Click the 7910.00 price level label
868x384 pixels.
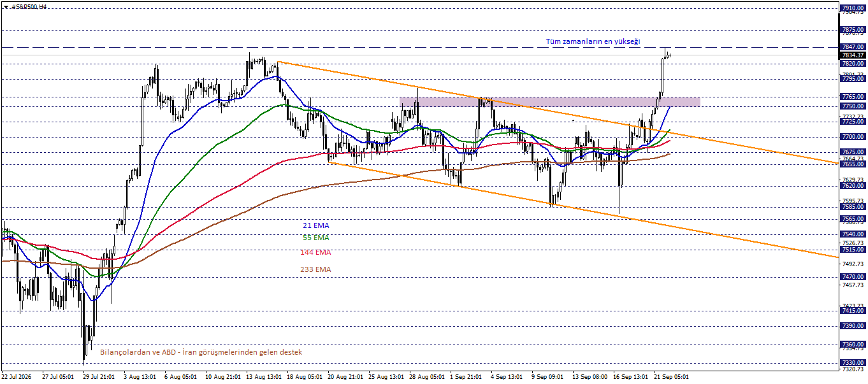click(853, 8)
